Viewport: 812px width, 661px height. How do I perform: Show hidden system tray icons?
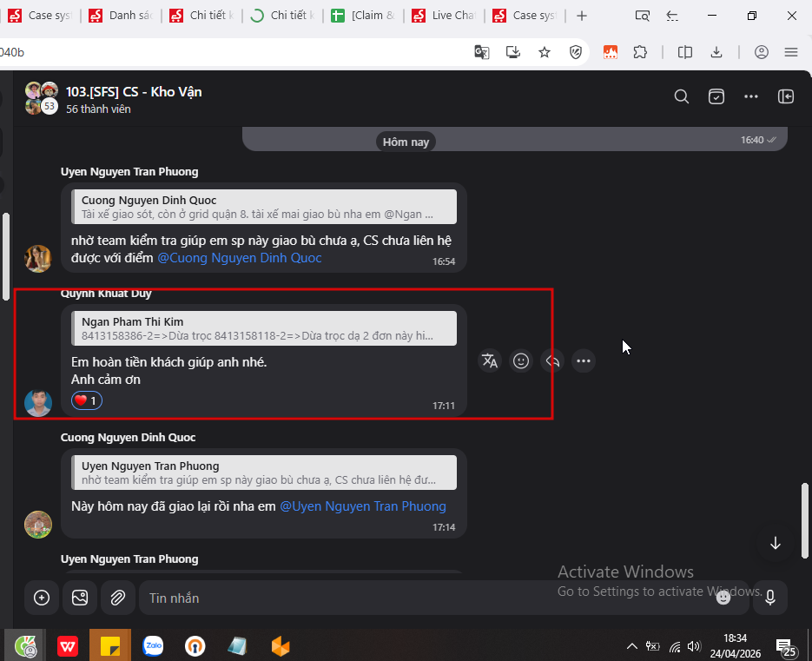(631, 646)
